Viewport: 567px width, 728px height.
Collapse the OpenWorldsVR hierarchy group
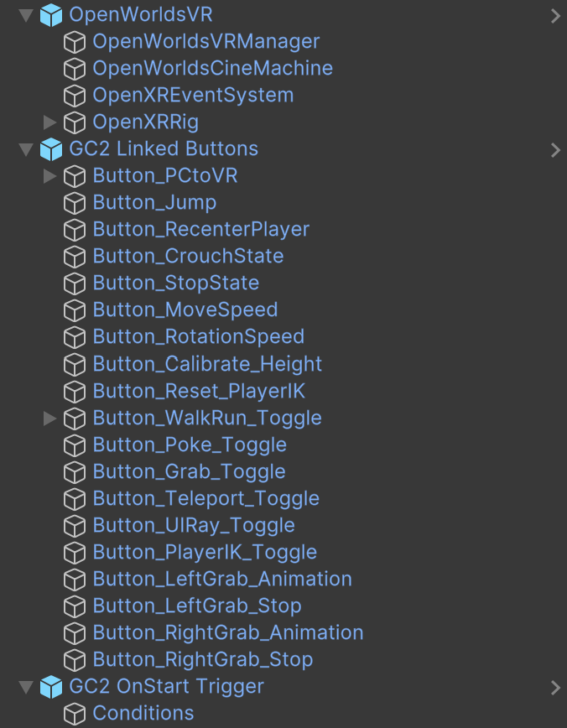tap(26, 15)
